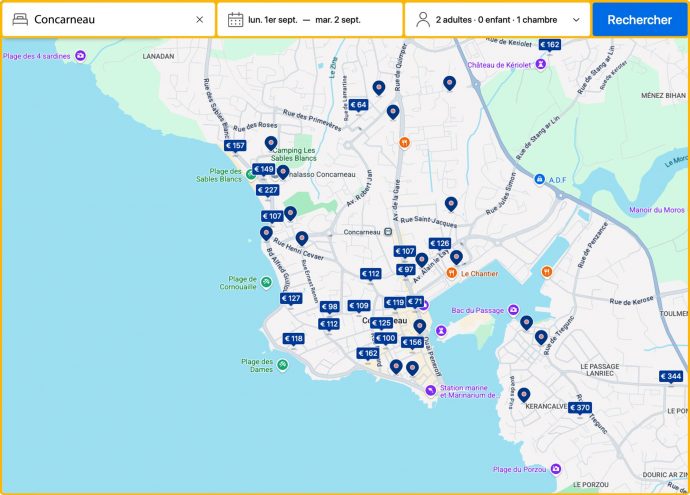Click the € 64 price pin
Image resolution: width=690 pixels, height=495 pixels.
coord(358,105)
